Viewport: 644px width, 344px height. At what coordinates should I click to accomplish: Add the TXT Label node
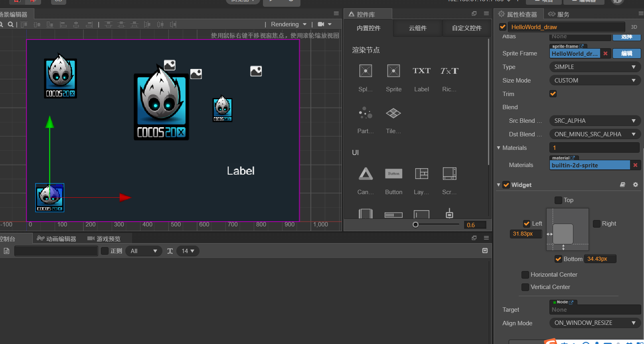(421, 71)
